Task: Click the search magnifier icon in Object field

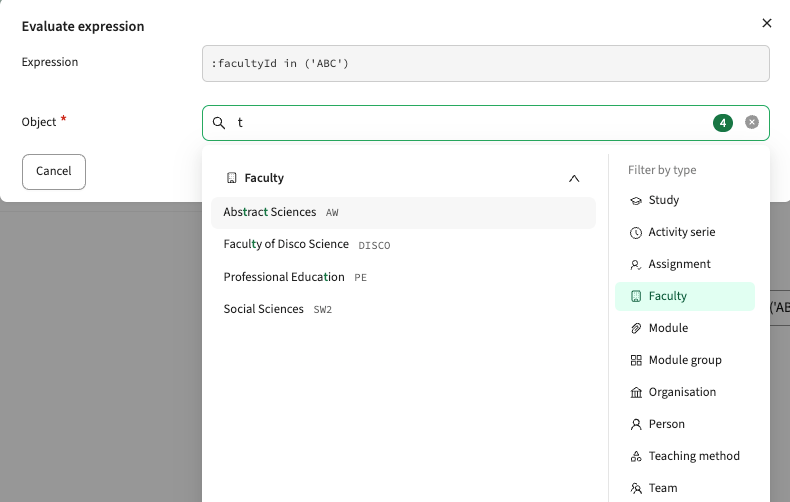Action: (x=219, y=123)
